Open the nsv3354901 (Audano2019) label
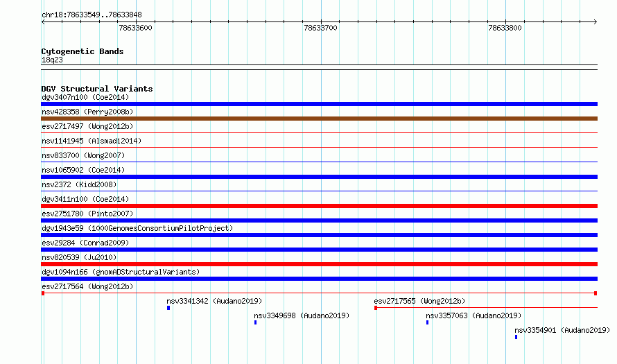The height and width of the screenshot is (364, 617). [562, 330]
